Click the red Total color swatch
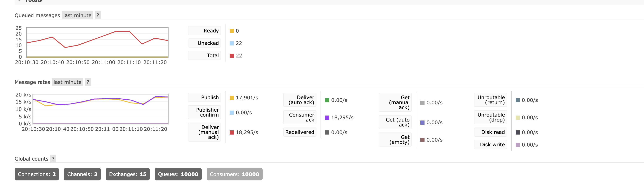Screen dimensions: 644x186 (x=231, y=56)
